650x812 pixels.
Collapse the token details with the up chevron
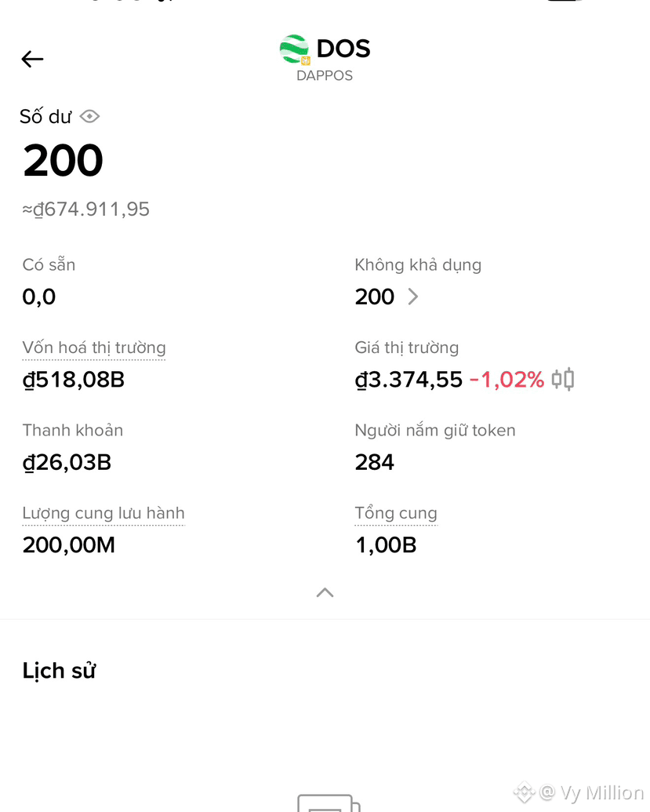click(325, 592)
